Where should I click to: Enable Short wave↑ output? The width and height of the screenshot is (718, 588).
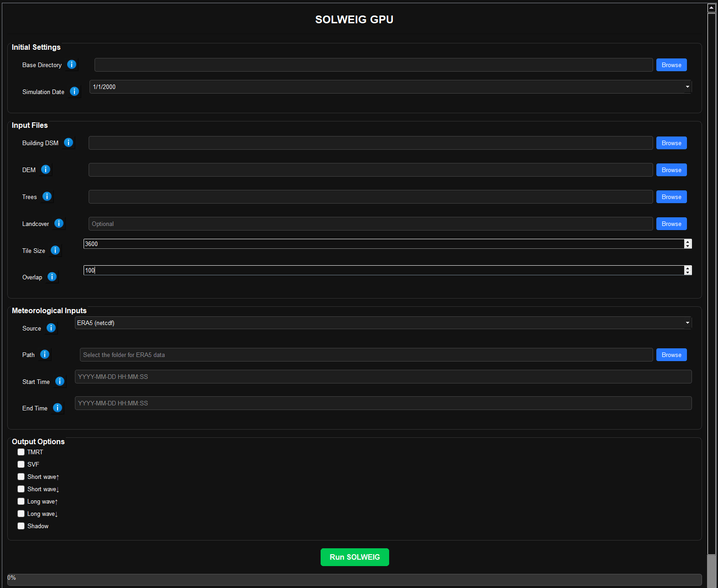coord(21,477)
